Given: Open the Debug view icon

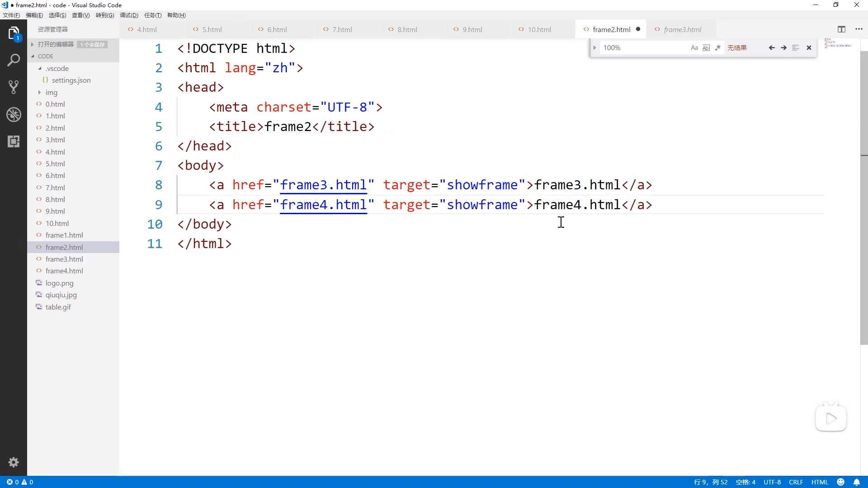Looking at the screenshot, I should coord(14,114).
